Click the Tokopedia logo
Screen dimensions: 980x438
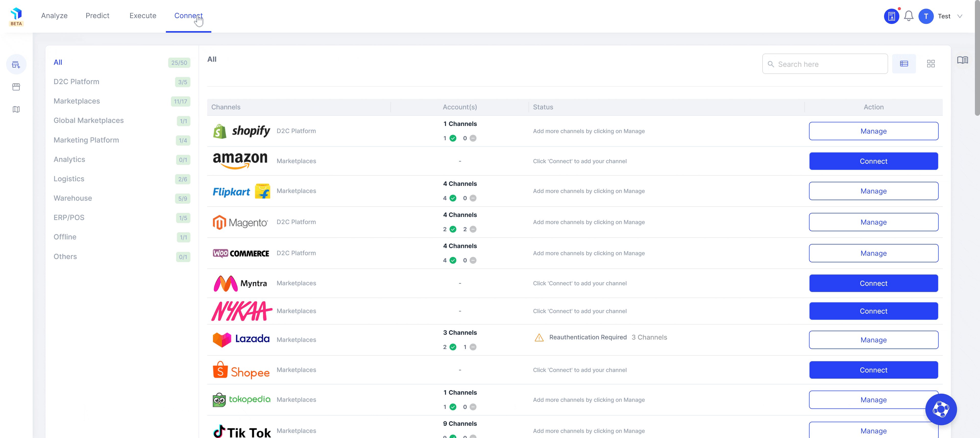click(242, 400)
